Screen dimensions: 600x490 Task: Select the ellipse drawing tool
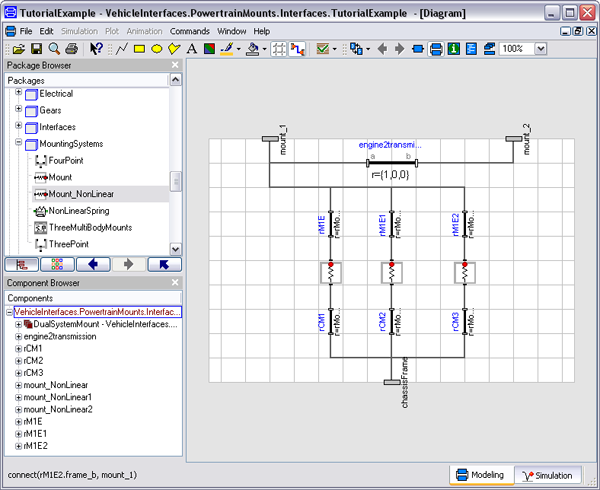pos(157,48)
